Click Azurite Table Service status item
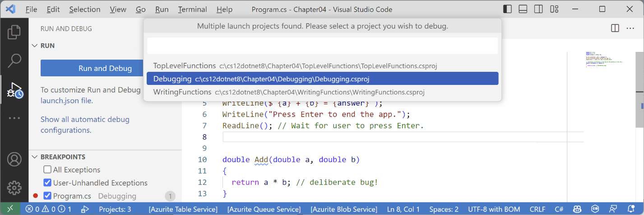Screen dimensions: 644x215 [183, 209]
